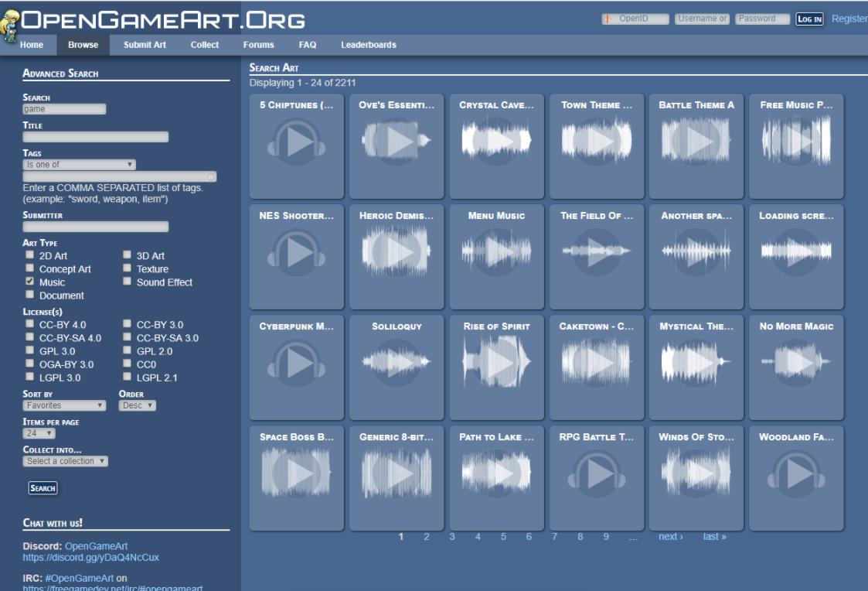Screen dimensions: 868x591
Task: Check the Sound Effect checkbox
Action: coord(128,282)
